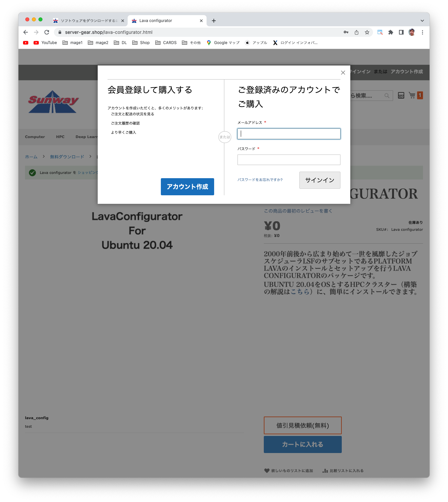Click the quick order icon beside the cart
This screenshot has height=502, width=448.
(x=401, y=95)
